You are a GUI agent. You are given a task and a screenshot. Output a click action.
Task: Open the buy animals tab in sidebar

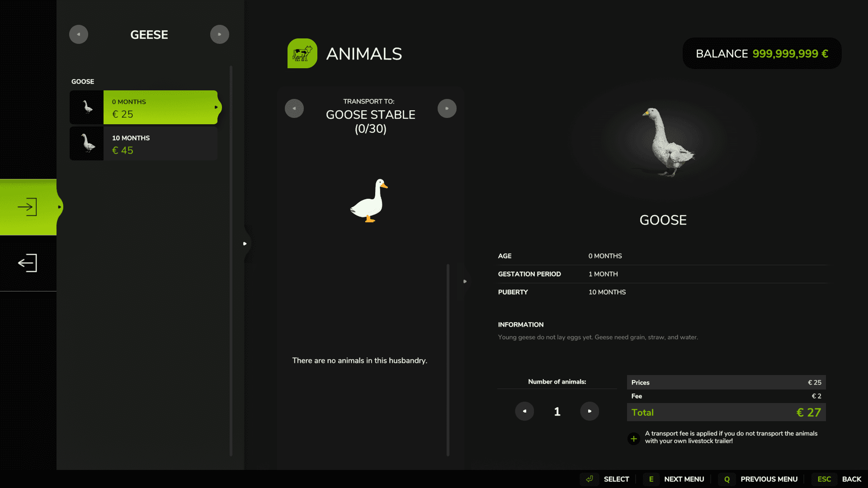[x=28, y=207]
